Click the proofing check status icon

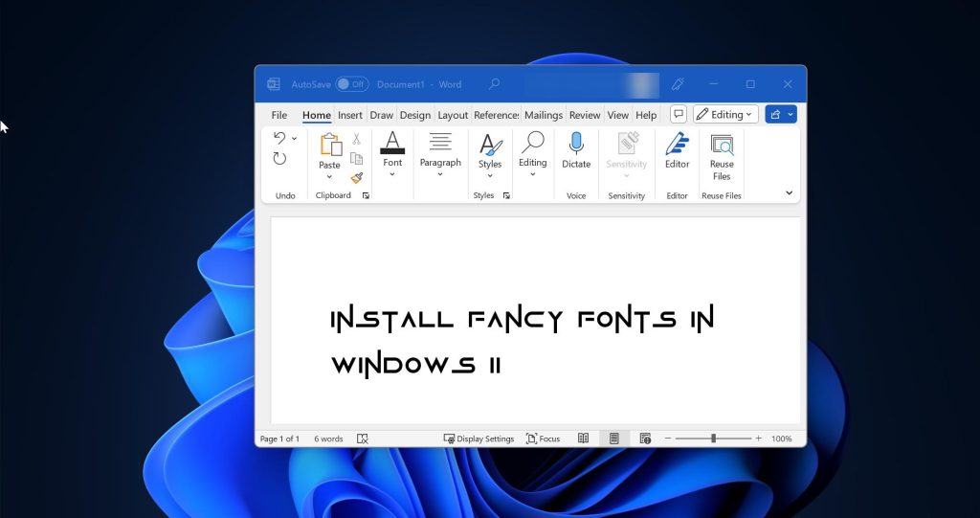tap(363, 439)
